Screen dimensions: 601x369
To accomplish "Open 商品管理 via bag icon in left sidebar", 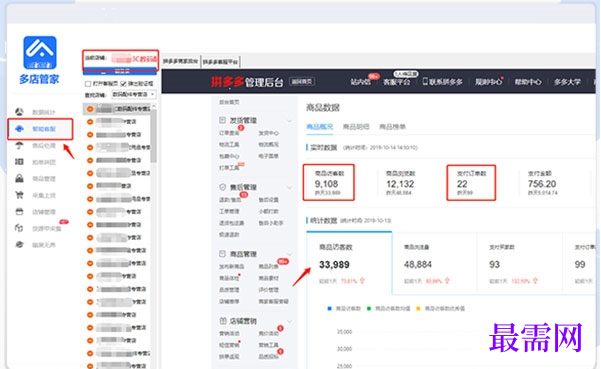I will [x=19, y=178].
